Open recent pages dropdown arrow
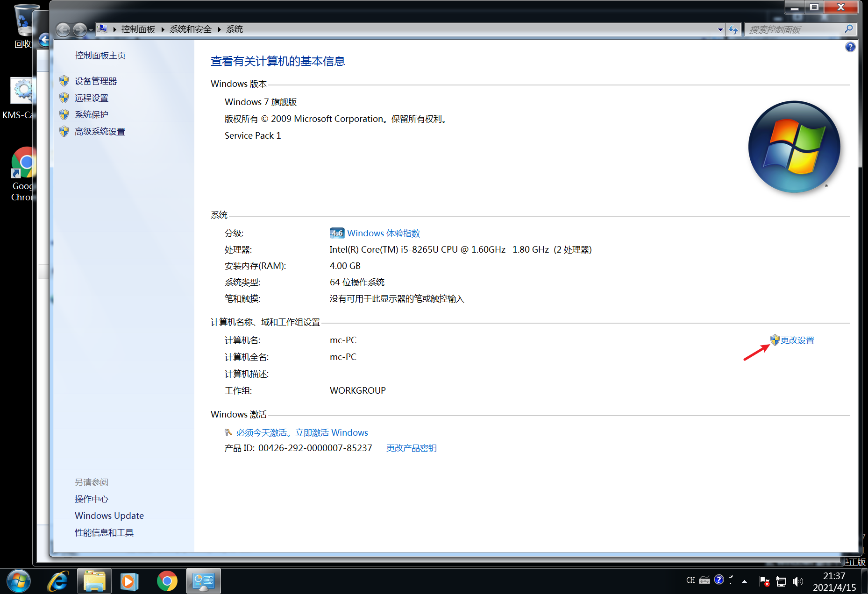Image resolution: width=868 pixels, height=594 pixels. click(x=91, y=30)
